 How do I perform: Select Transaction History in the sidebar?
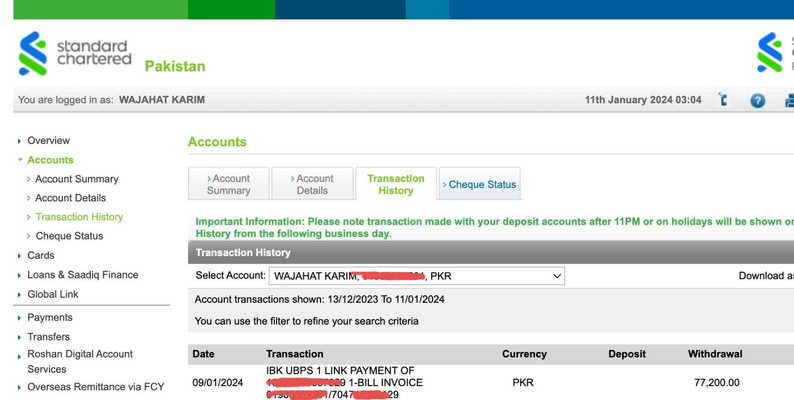coord(79,217)
